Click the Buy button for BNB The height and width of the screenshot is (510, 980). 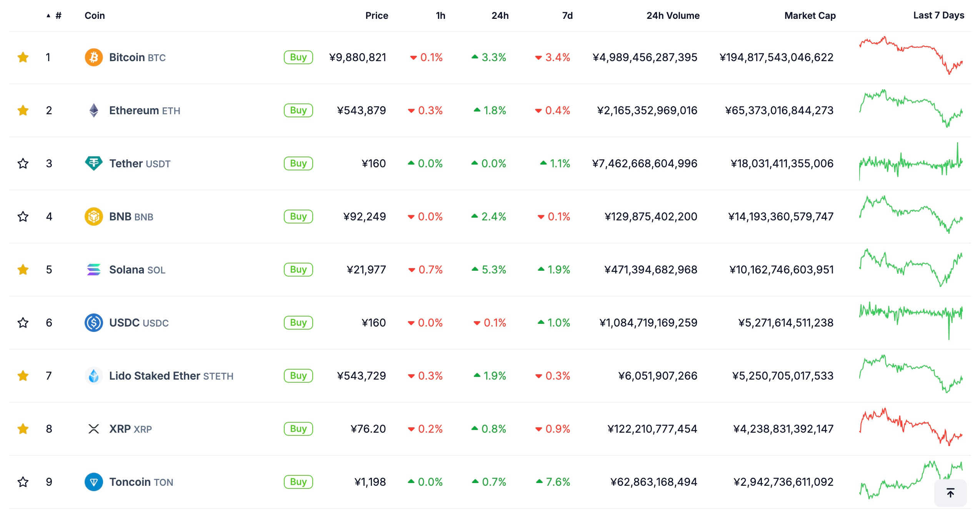tap(298, 217)
